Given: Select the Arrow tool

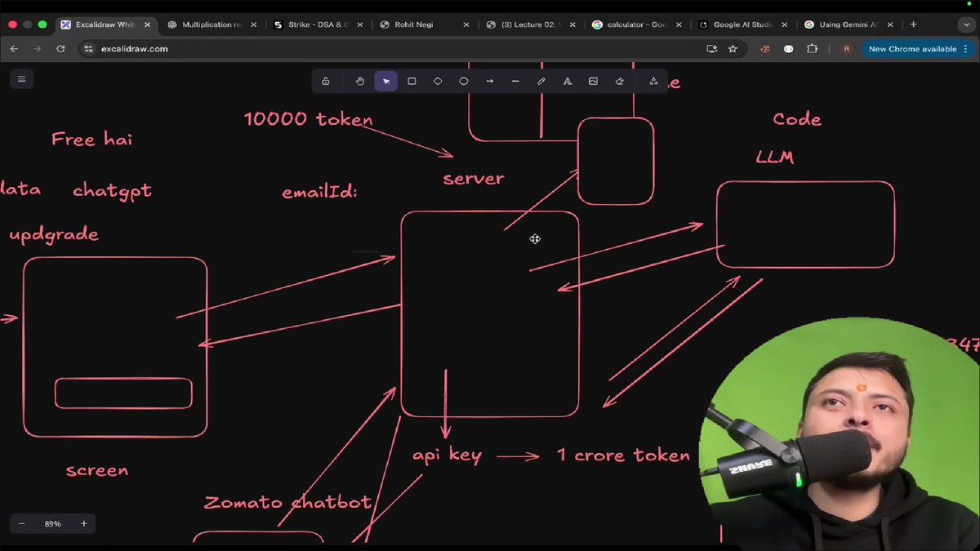Looking at the screenshot, I should pos(489,81).
